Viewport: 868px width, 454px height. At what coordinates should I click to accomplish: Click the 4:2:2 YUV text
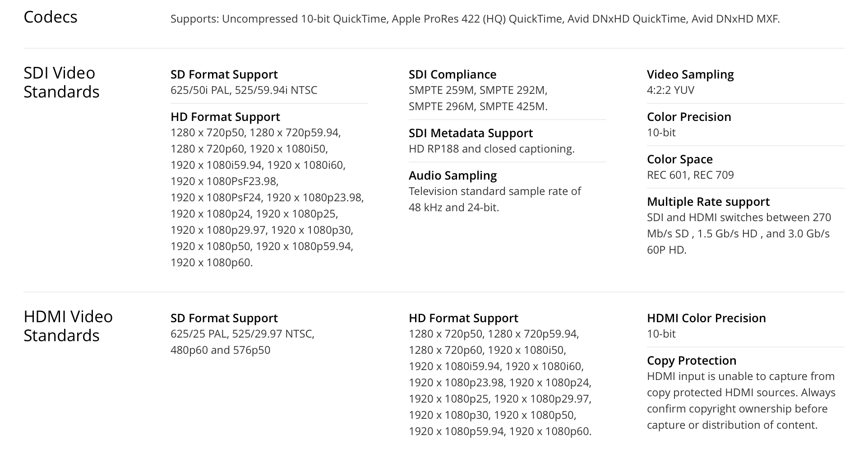(670, 90)
